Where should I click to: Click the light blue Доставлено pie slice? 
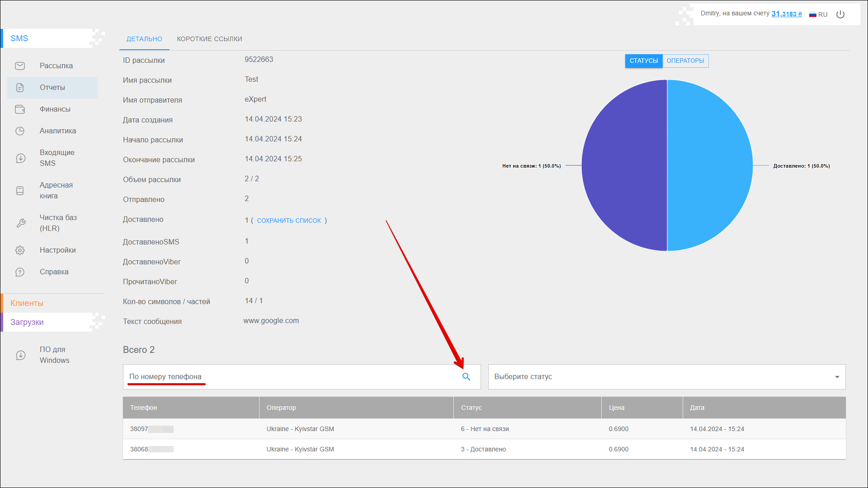(x=710, y=165)
